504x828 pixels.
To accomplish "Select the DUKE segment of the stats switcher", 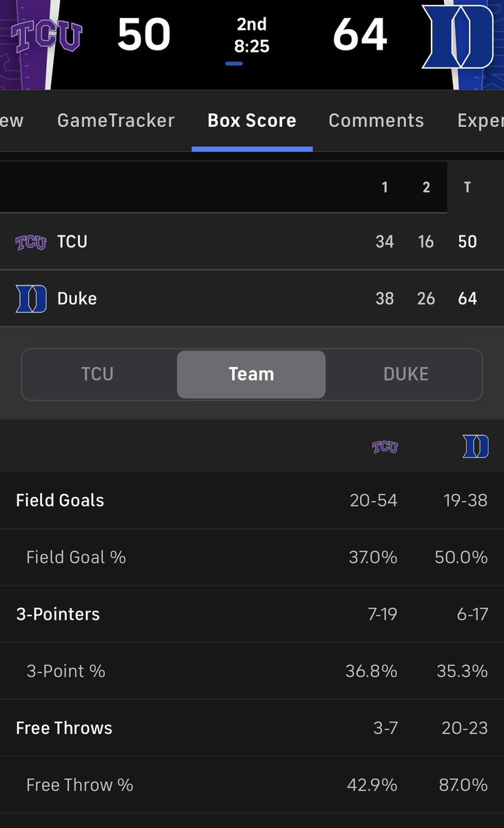I will point(406,374).
